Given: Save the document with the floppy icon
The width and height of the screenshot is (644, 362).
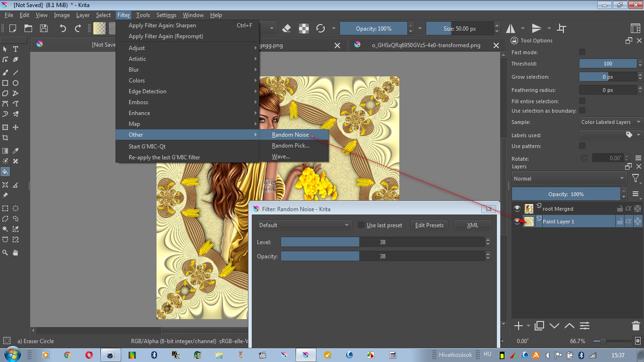Looking at the screenshot, I should [x=43, y=28].
